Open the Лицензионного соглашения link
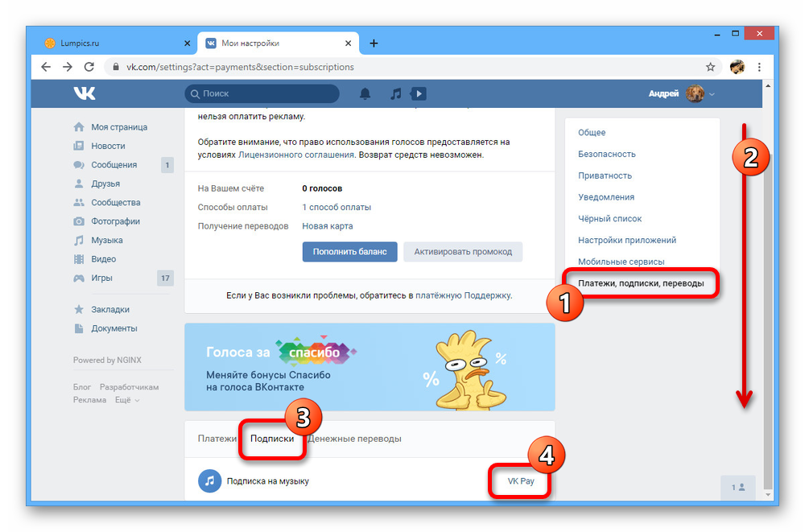 [296, 155]
